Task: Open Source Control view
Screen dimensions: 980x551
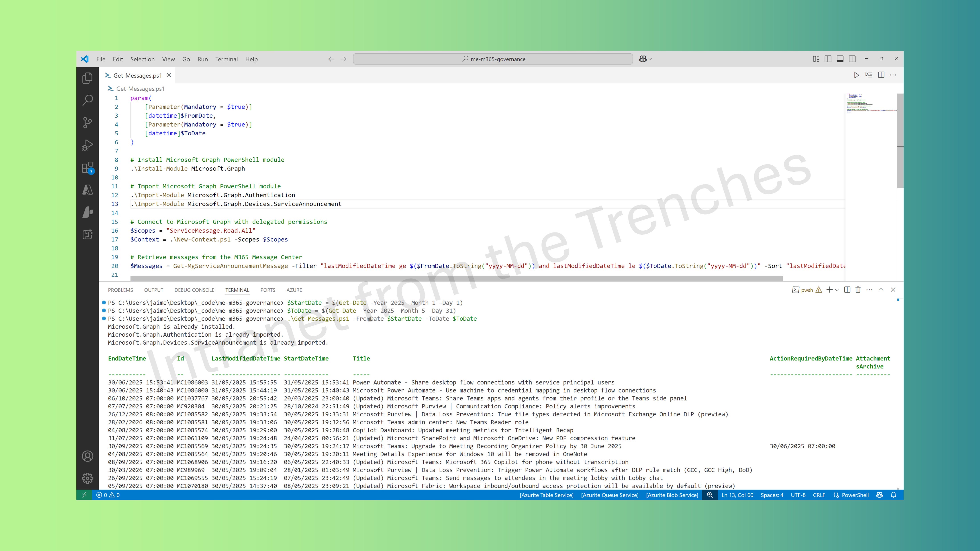Action: tap(88, 122)
